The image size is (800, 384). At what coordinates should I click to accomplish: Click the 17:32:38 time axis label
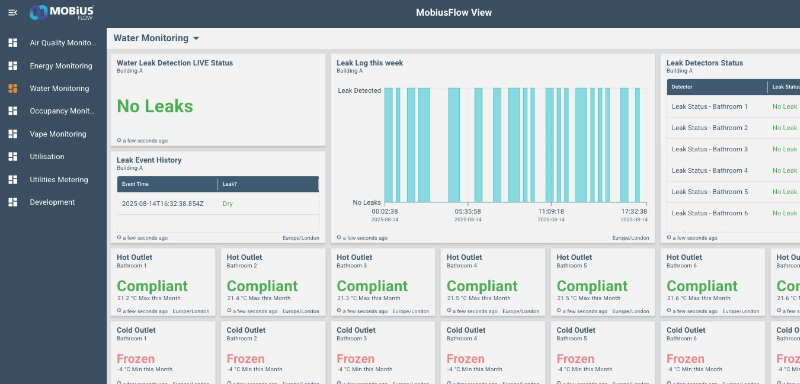[x=634, y=211]
